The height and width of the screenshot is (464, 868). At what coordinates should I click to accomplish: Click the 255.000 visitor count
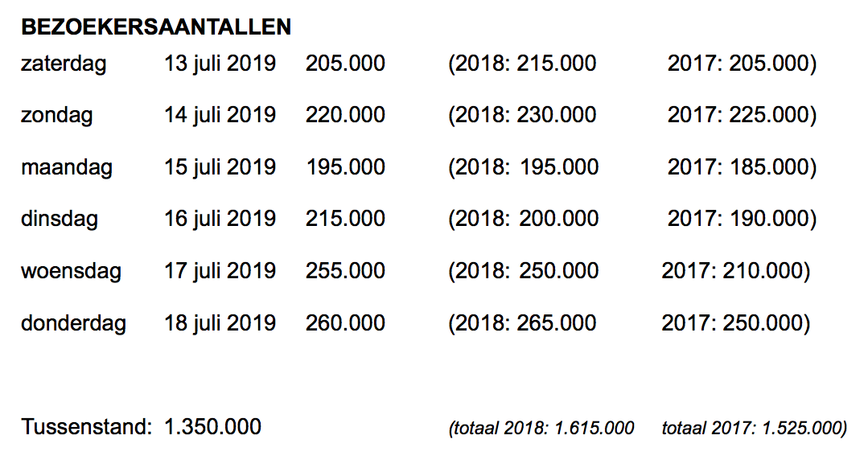(345, 271)
